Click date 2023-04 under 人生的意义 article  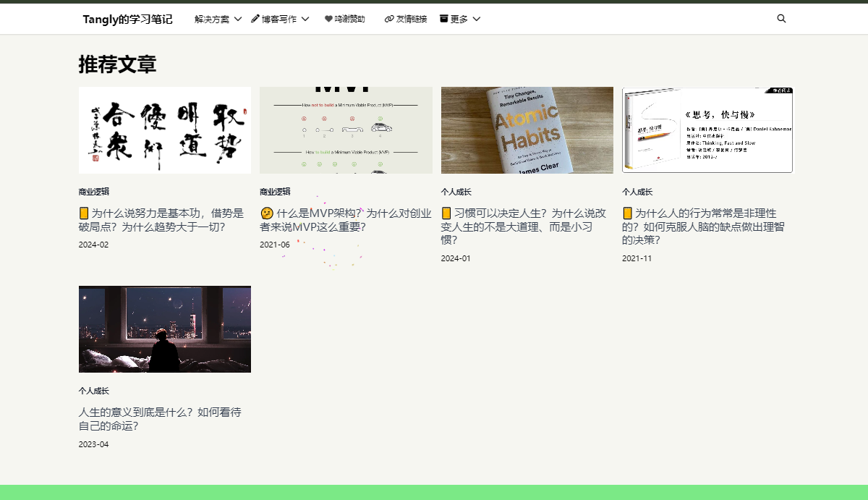[93, 444]
